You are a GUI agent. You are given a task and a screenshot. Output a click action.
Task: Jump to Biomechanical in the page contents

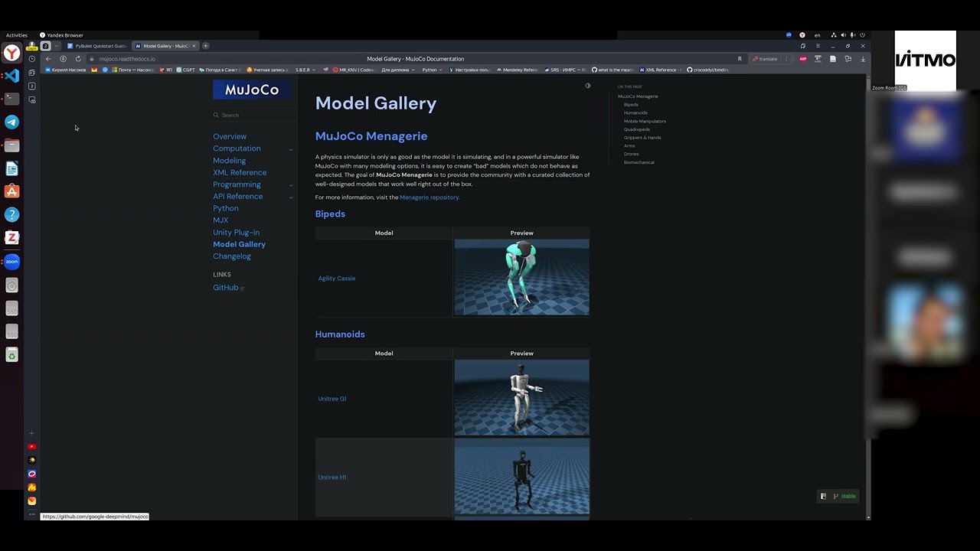pyautogui.click(x=639, y=162)
